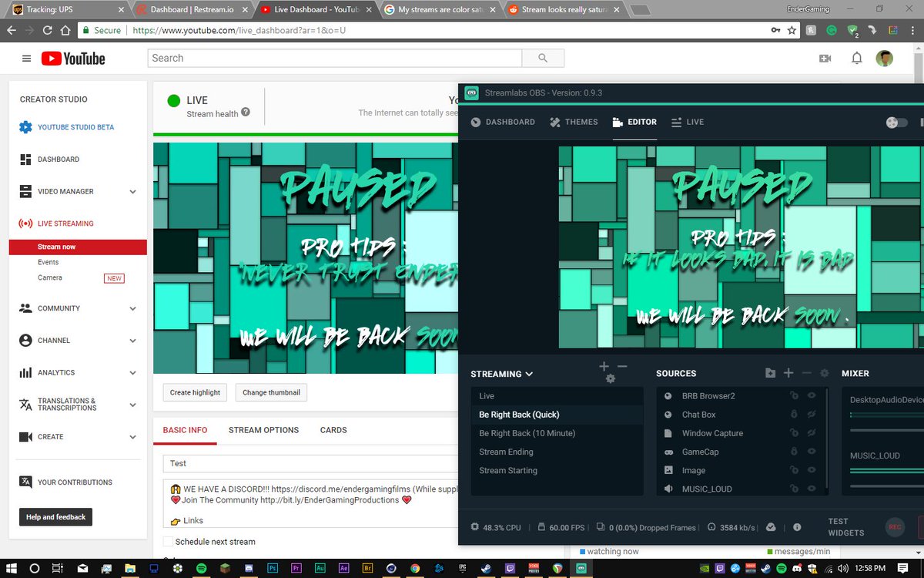The image size is (924, 578).
Task: Open Premiere Pro from the Windows taskbar
Action: [296, 568]
